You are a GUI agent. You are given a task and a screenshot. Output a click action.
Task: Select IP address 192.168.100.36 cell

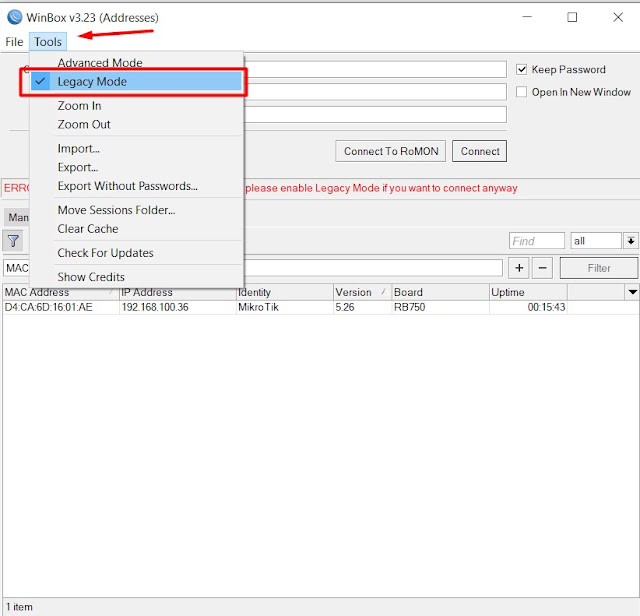point(178,307)
